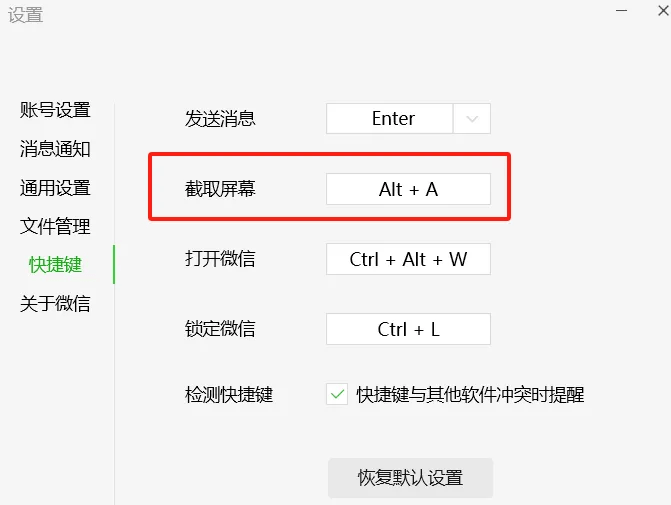Edit the Ctrl + Alt + W shortcut field
This screenshot has width=671, height=505.
(408, 259)
